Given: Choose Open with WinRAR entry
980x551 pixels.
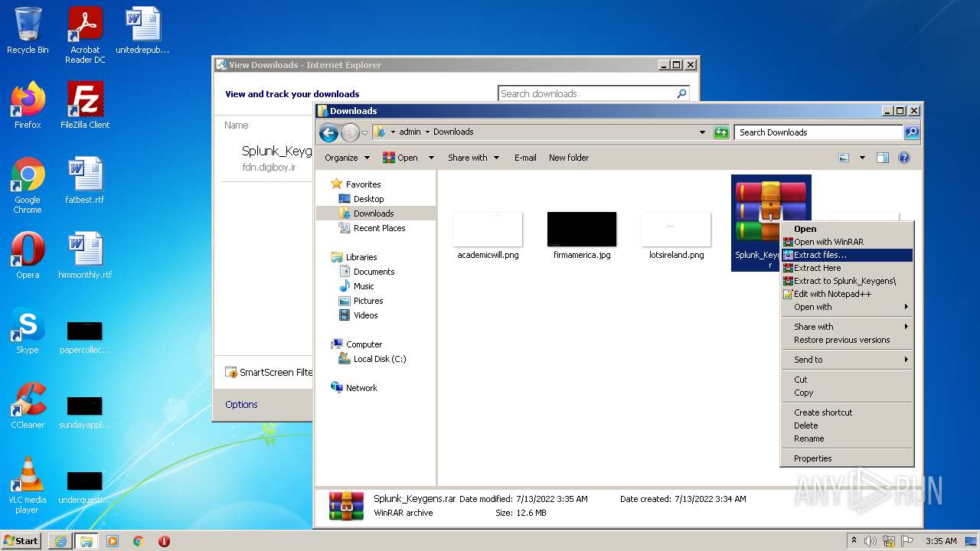Looking at the screenshot, I should click(847, 242).
